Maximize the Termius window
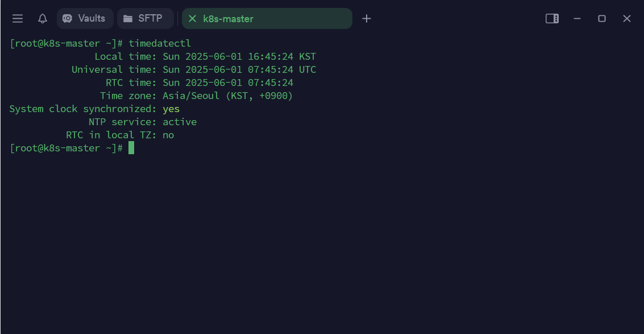This screenshot has width=644, height=334. pos(602,19)
